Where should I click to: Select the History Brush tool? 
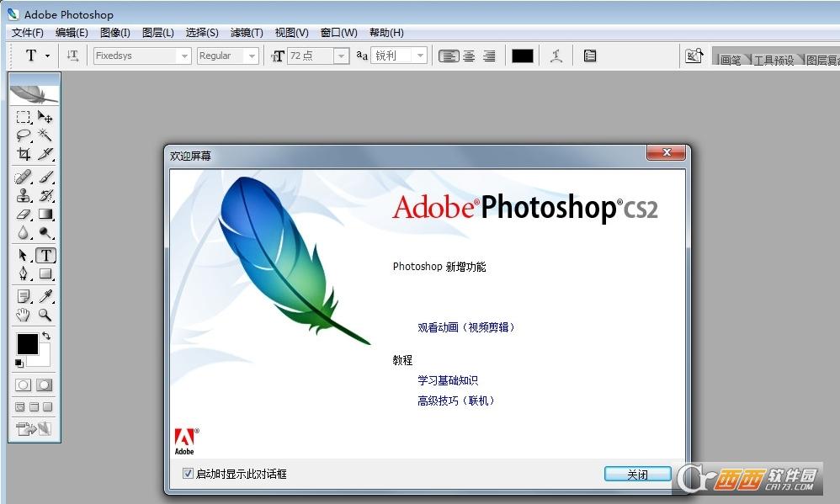[x=45, y=195]
